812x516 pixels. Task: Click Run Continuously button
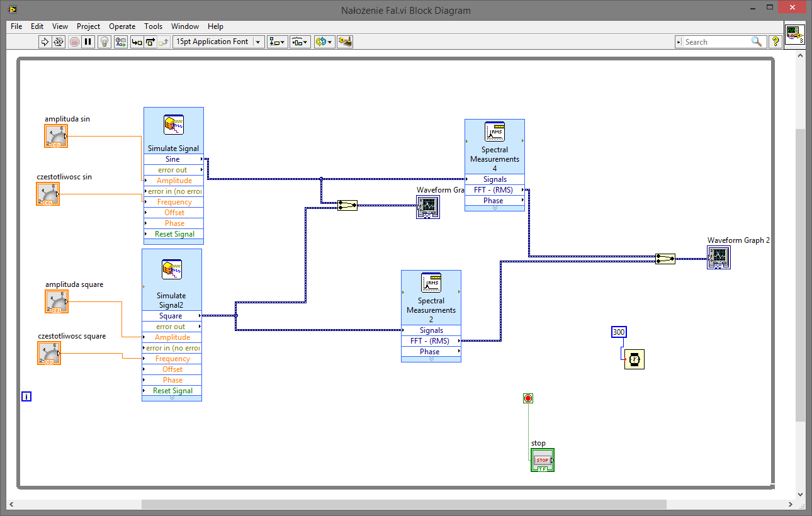point(59,42)
